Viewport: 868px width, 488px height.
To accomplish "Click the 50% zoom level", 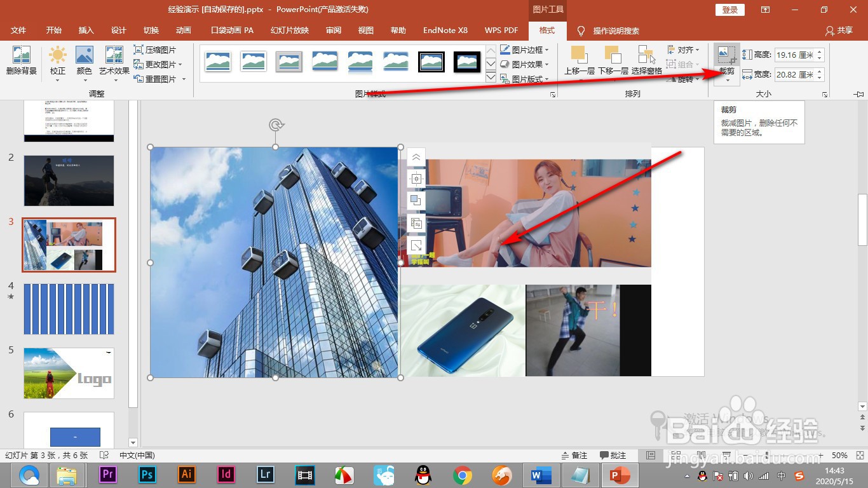I will point(840,455).
